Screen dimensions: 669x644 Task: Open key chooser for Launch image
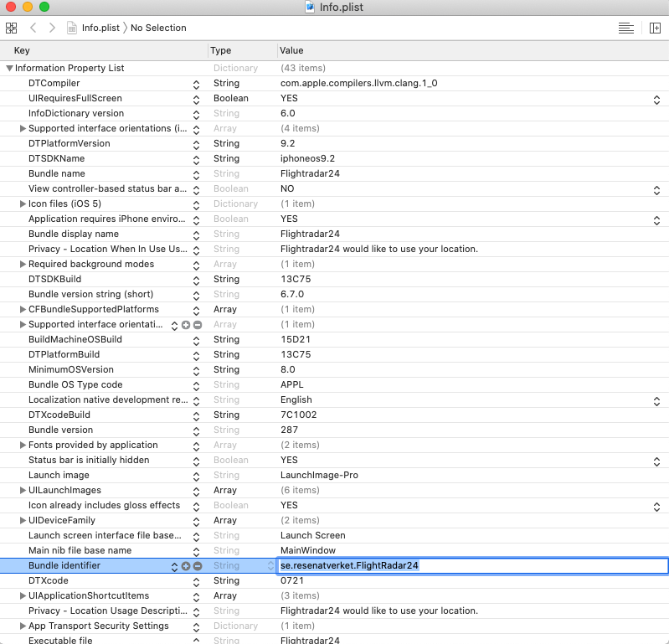[x=196, y=477]
